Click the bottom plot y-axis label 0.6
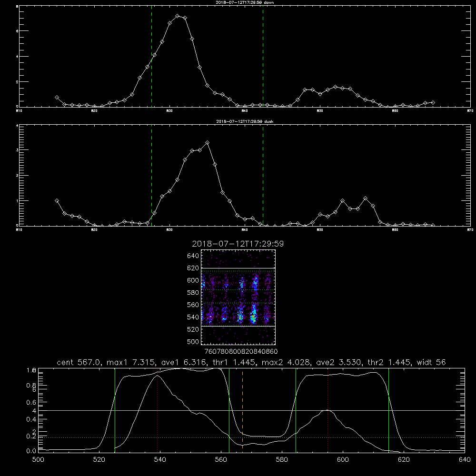476x476 pixels. click(x=31, y=402)
